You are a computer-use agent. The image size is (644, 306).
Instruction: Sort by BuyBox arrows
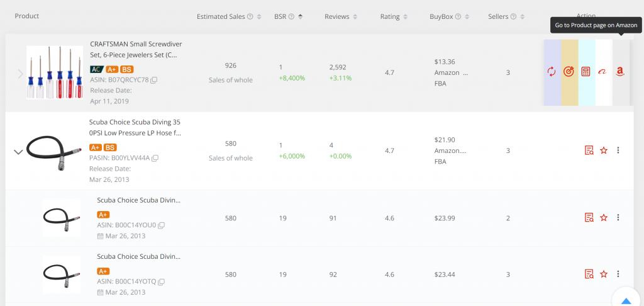(x=467, y=17)
